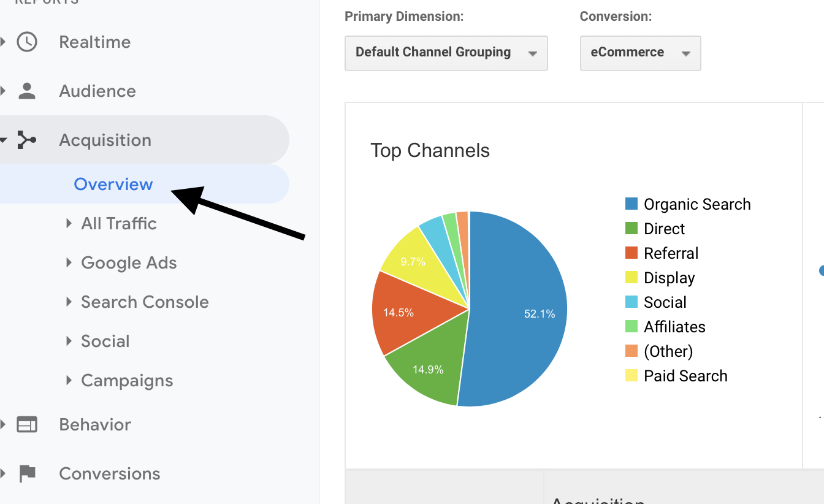Click the Display legend label

pyautogui.click(x=669, y=278)
